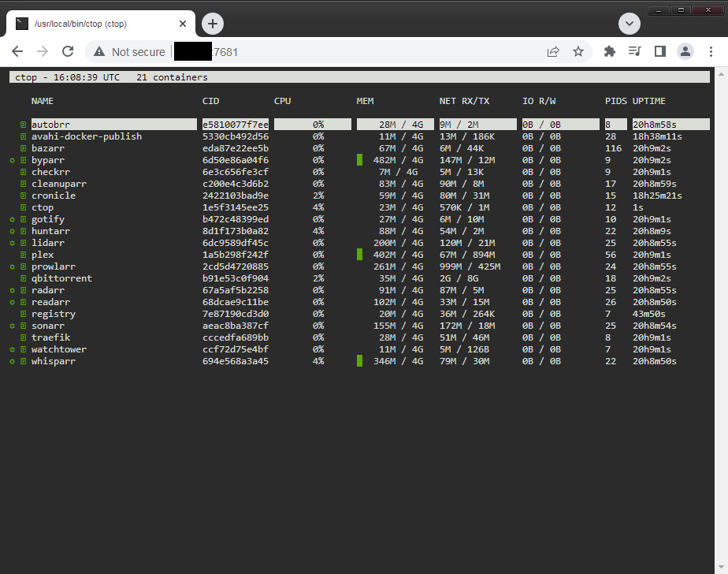Click the health gear icon beside sonarr
This screenshot has height=574, width=728.
(x=13, y=326)
